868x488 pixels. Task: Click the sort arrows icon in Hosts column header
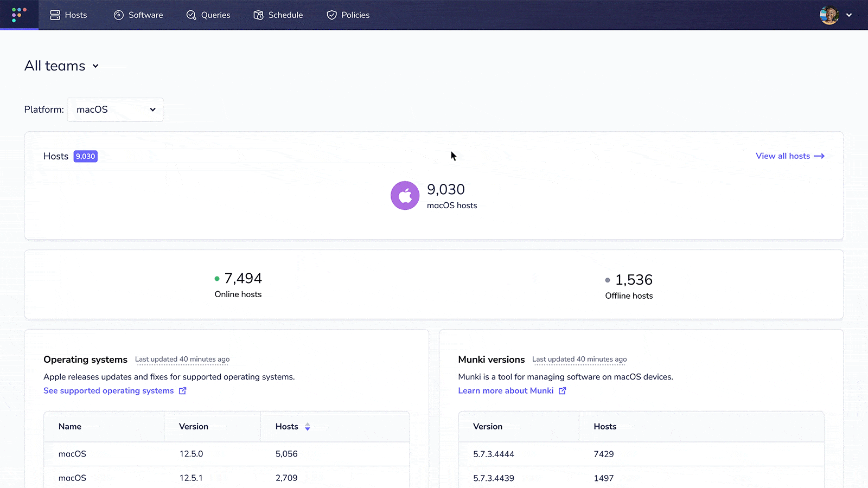(x=308, y=427)
